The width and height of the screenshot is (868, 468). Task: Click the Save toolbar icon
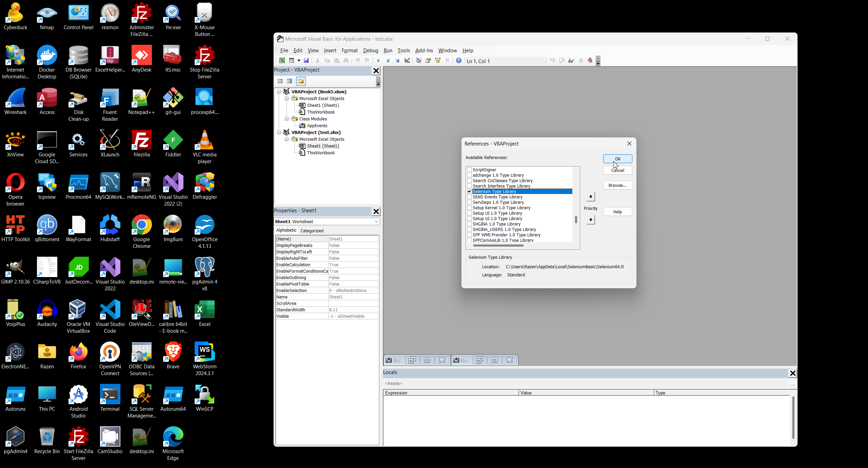(306, 61)
